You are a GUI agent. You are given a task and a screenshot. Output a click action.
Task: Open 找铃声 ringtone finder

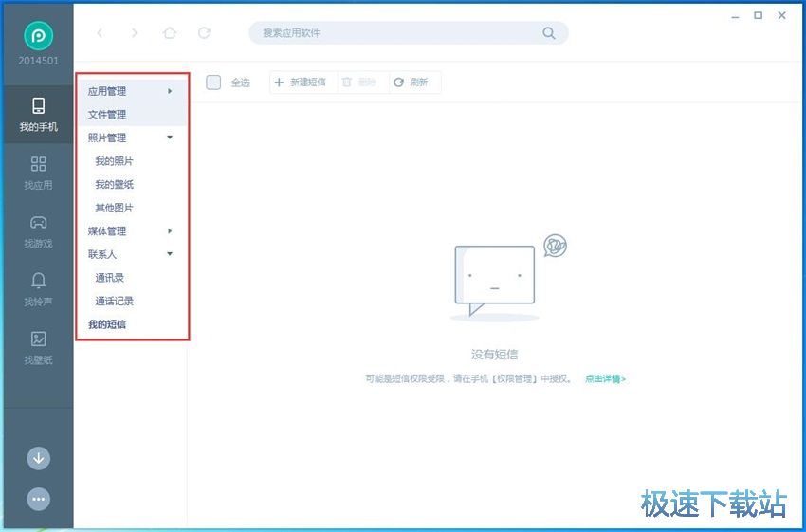39,289
